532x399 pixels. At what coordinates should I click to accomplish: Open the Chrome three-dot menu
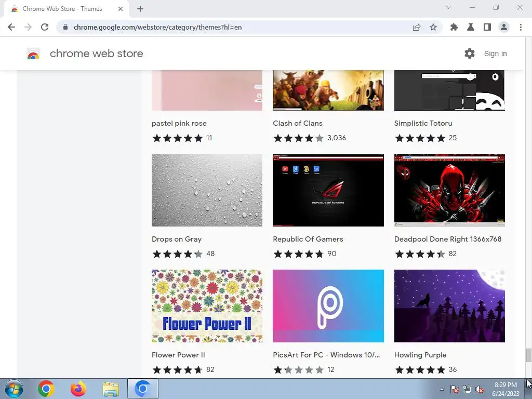521,27
